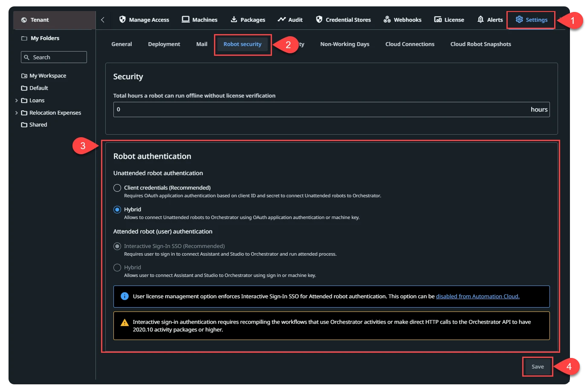This screenshot has width=587, height=392.
Task: Open the Manage Access page
Action: [x=144, y=20]
